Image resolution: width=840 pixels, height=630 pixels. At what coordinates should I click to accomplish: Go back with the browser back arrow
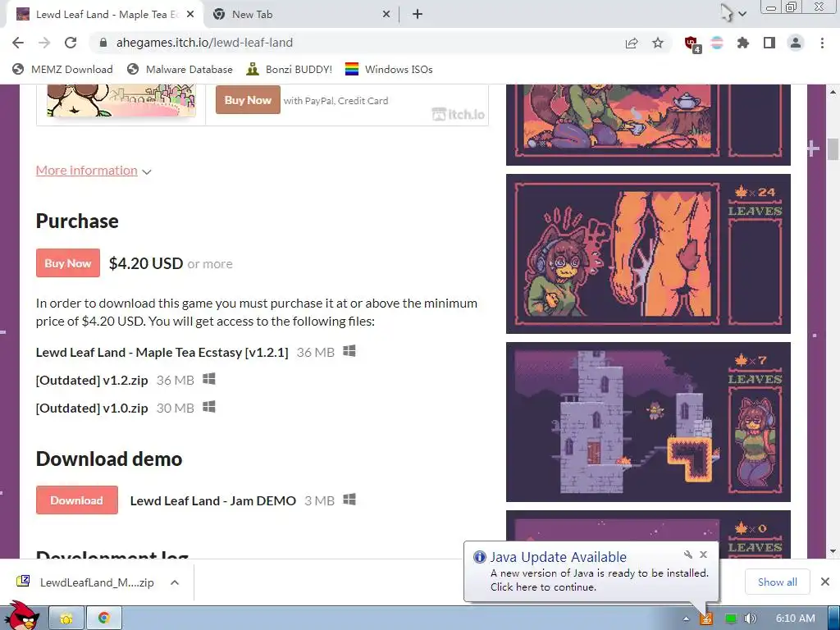(x=18, y=43)
